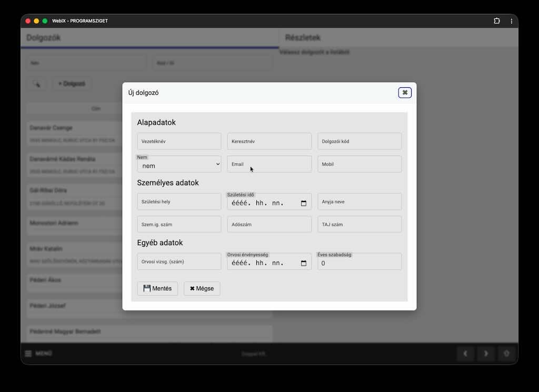Screen dimensions: 539x392
Task: Click the Vezetéknév input field
Action: tap(179, 141)
